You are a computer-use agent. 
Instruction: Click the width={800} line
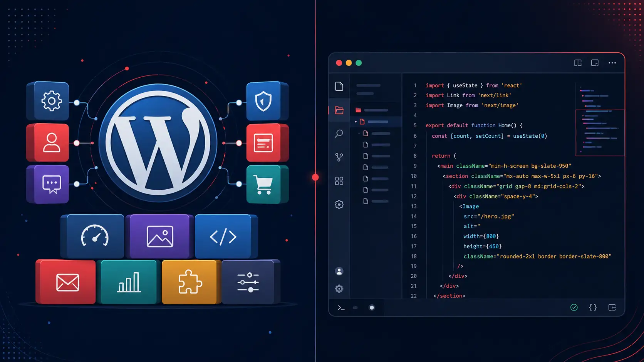(x=481, y=236)
